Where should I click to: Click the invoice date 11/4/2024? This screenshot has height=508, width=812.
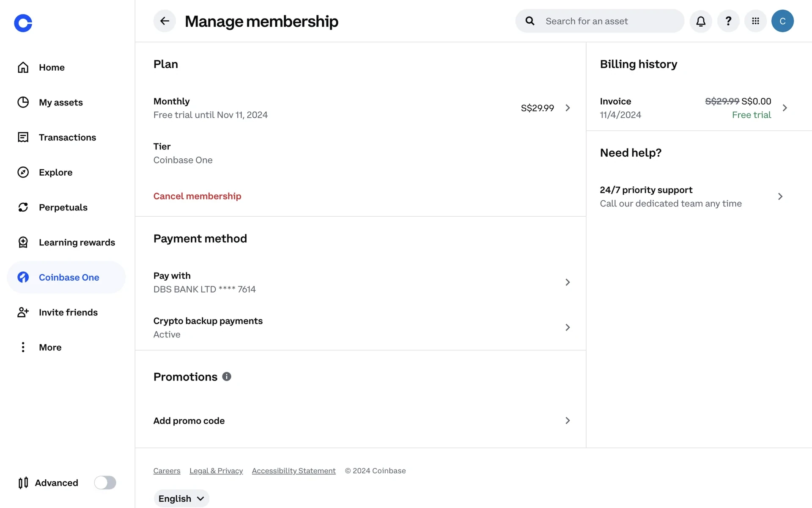620,115
